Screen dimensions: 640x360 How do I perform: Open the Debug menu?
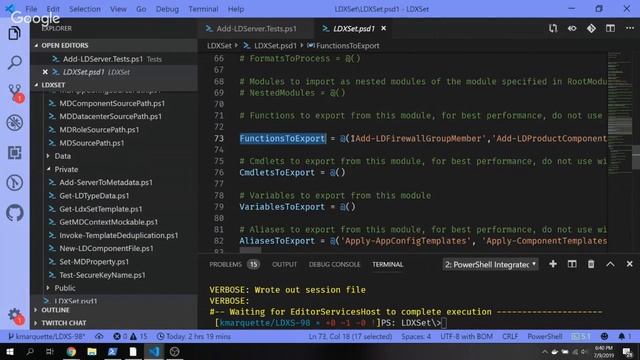(167, 9)
